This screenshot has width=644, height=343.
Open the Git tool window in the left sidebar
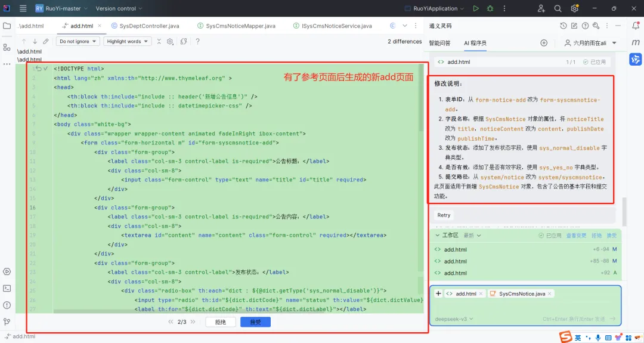tap(7, 322)
